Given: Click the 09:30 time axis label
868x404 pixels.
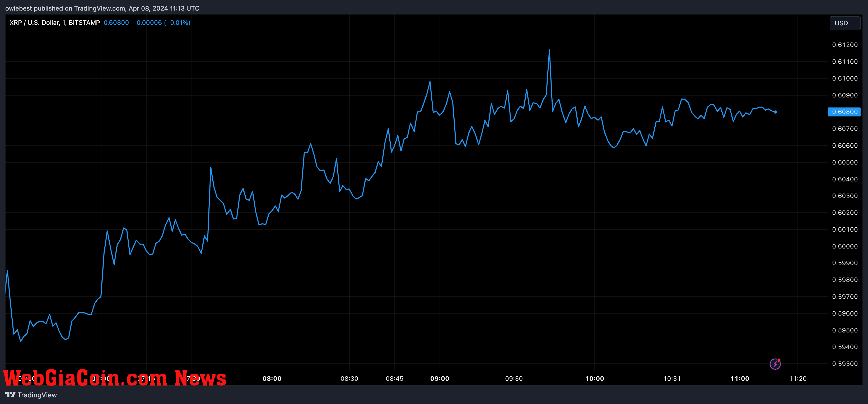Looking at the screenshot, I should [514, 379].
